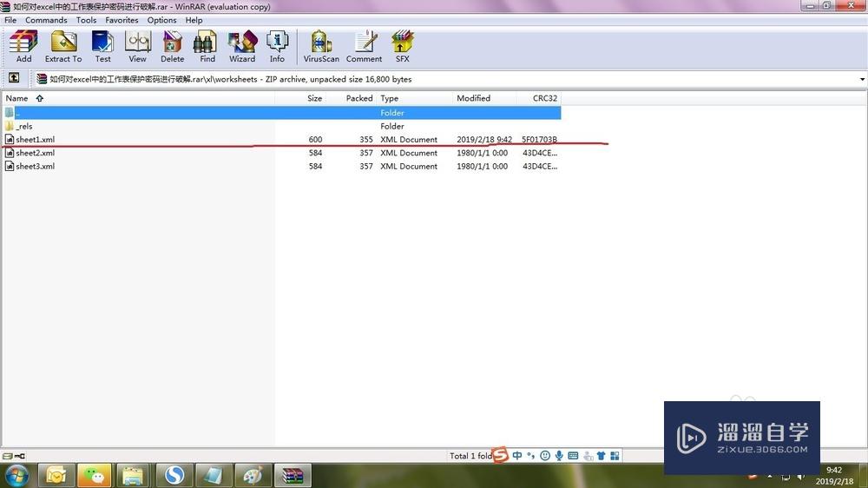The width and height of the screenshot is (868, 488).
Task: Sort by the Type column
Action: pos(415,98)
